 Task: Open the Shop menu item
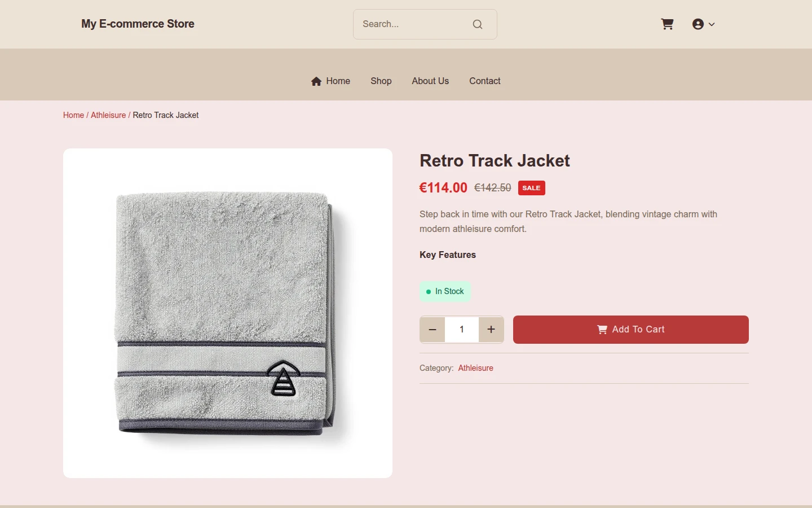point(381,81)
